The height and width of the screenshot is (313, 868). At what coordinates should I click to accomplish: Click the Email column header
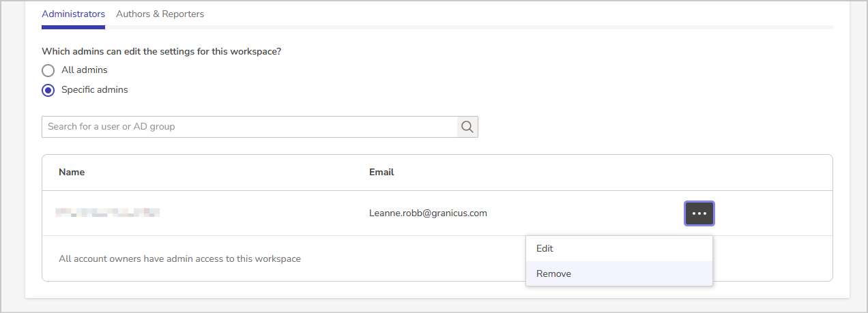pyautogui.click(x=381, y=172)
